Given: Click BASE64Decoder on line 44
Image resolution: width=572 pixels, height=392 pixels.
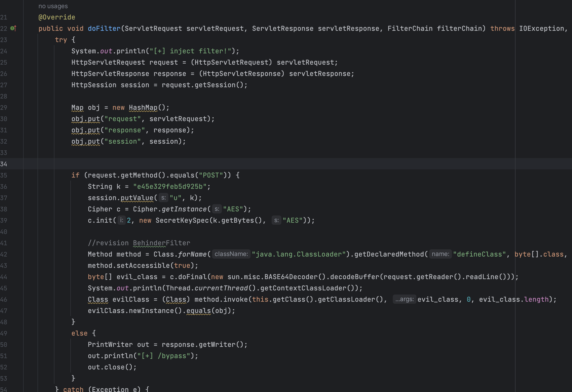Looking at the screenshot, I should click(291, 277).
